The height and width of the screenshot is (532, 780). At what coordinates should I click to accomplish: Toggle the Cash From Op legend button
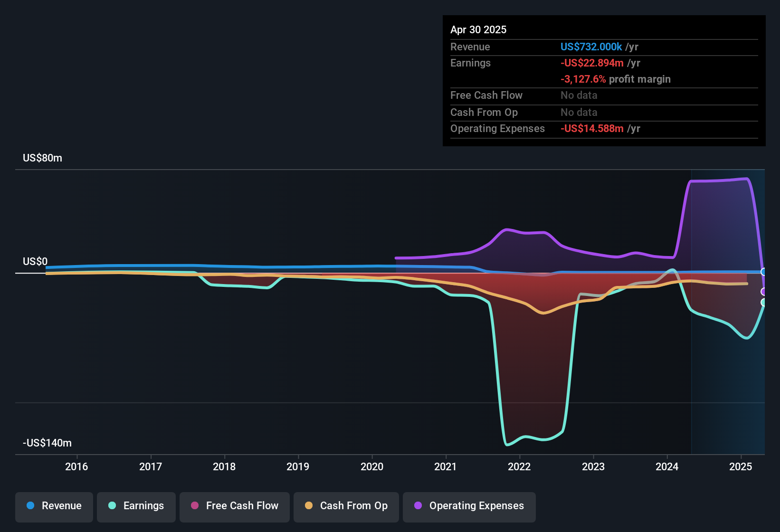coord(346,507)
